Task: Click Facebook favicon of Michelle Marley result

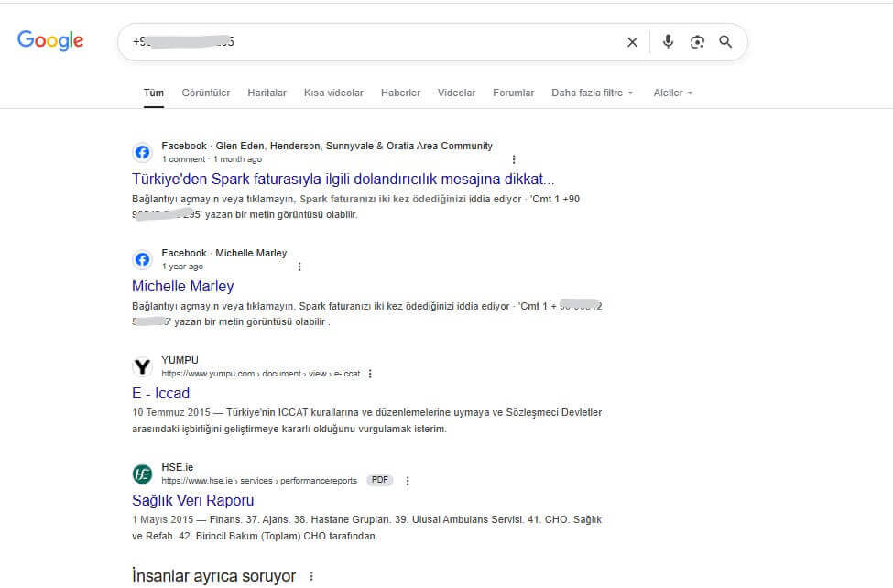Action: [142, 259]
